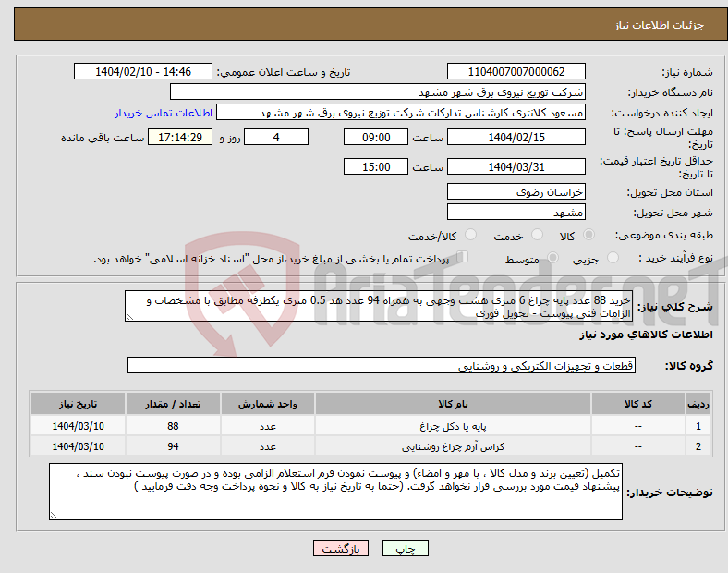Screen dimensions: 728x573
Task: Click quantity cell 94
Action: 173,446
